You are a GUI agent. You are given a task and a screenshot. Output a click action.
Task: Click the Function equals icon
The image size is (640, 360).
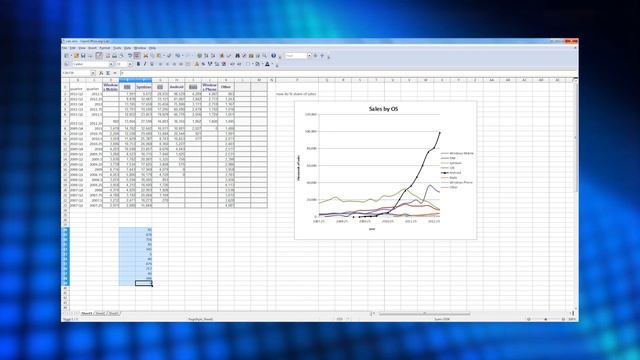point(115,73)
